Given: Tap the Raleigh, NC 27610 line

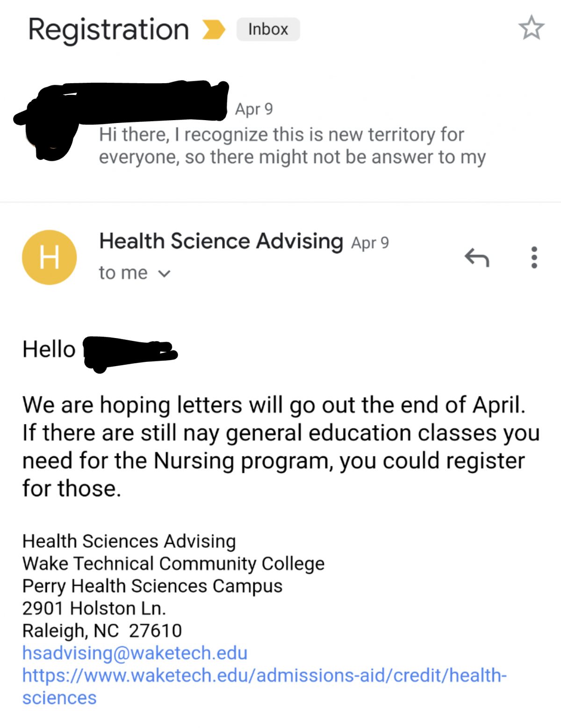Looking at the screenshot, I should click(x=102, y=631).
